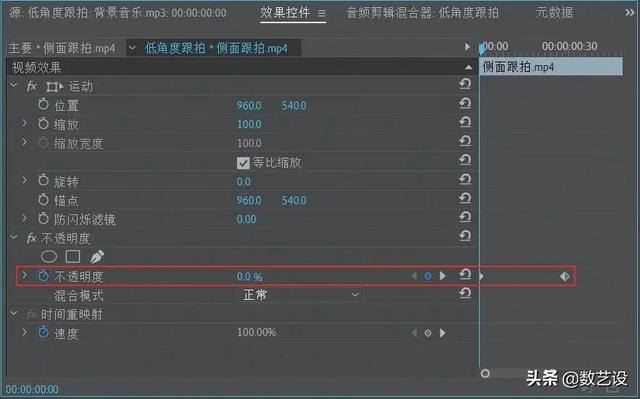Reset the 混合模式 parameter

point(465,293)
